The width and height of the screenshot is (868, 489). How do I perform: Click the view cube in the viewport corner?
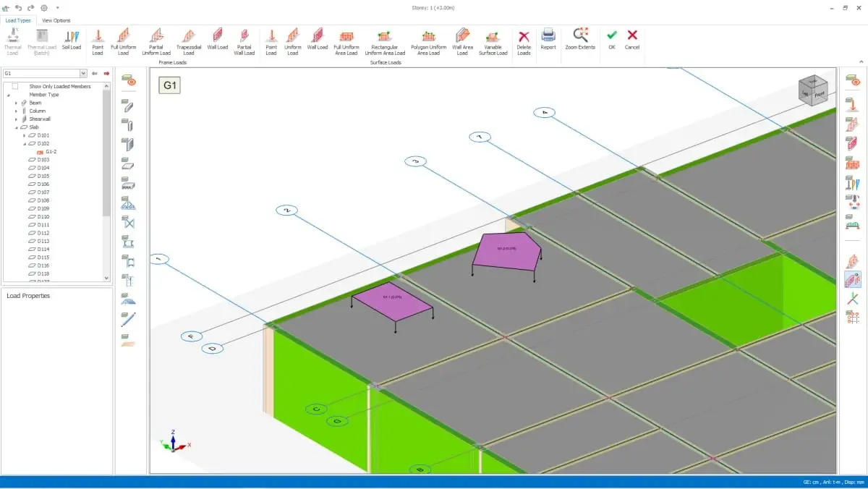(x=813, y=90)
